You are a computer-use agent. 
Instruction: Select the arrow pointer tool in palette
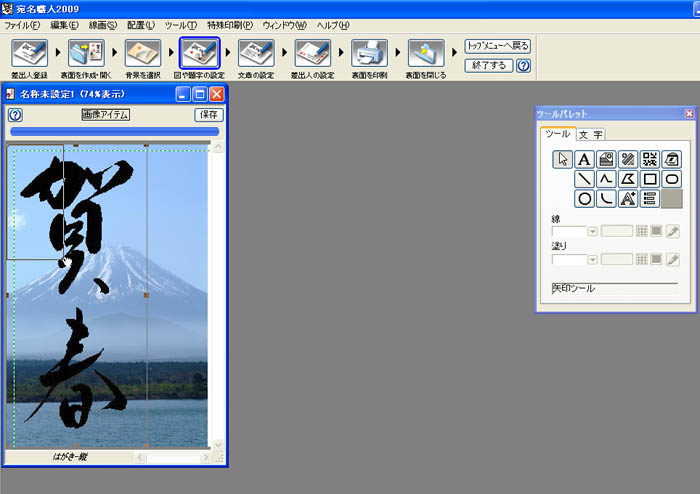562,159
